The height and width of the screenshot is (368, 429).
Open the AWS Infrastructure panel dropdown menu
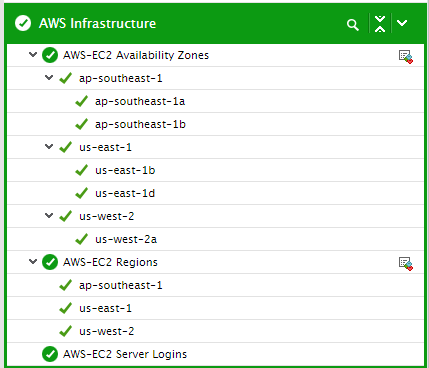coord(402,23)
